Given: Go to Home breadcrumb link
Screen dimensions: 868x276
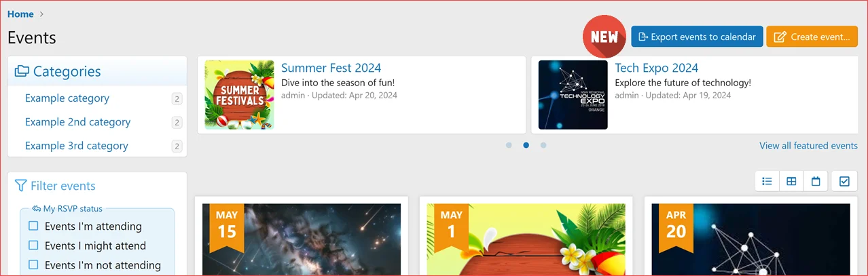Looking at the screenshot, I should (20, 14).
